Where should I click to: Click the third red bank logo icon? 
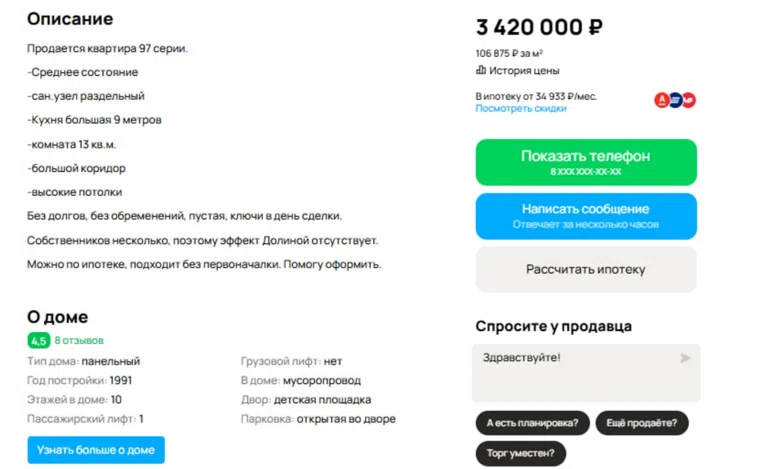[688, 100]
